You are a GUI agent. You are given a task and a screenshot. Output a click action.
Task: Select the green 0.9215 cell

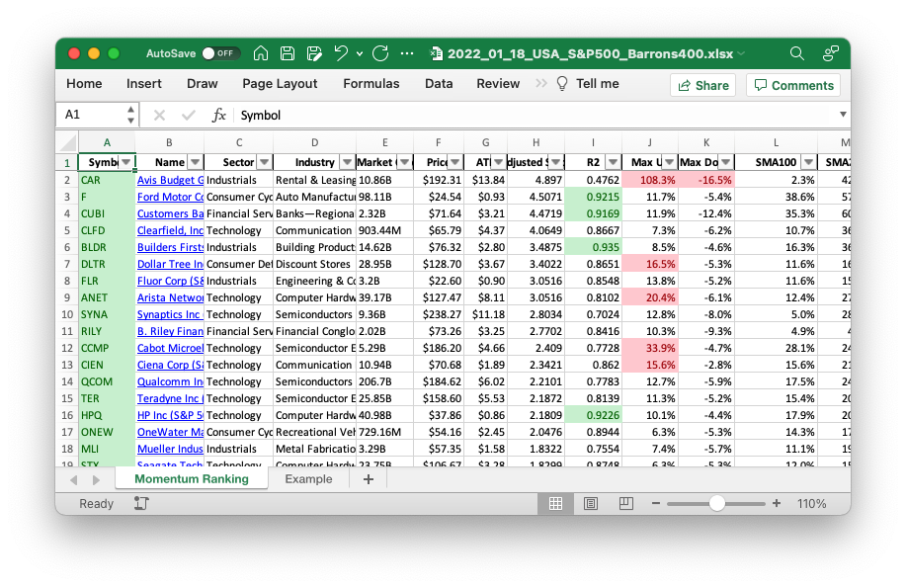click(593, 198)
